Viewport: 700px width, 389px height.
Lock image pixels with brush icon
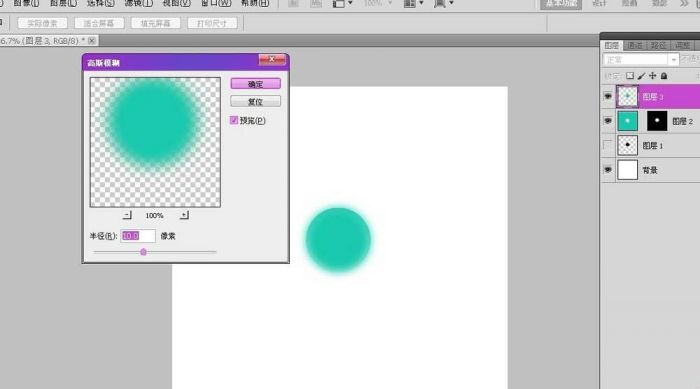pos(642,76)
